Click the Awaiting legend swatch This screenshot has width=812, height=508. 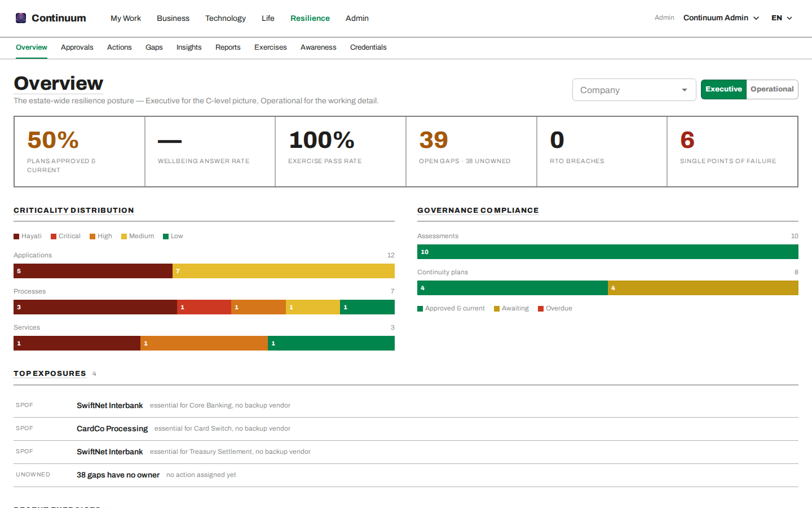[497, 309]
